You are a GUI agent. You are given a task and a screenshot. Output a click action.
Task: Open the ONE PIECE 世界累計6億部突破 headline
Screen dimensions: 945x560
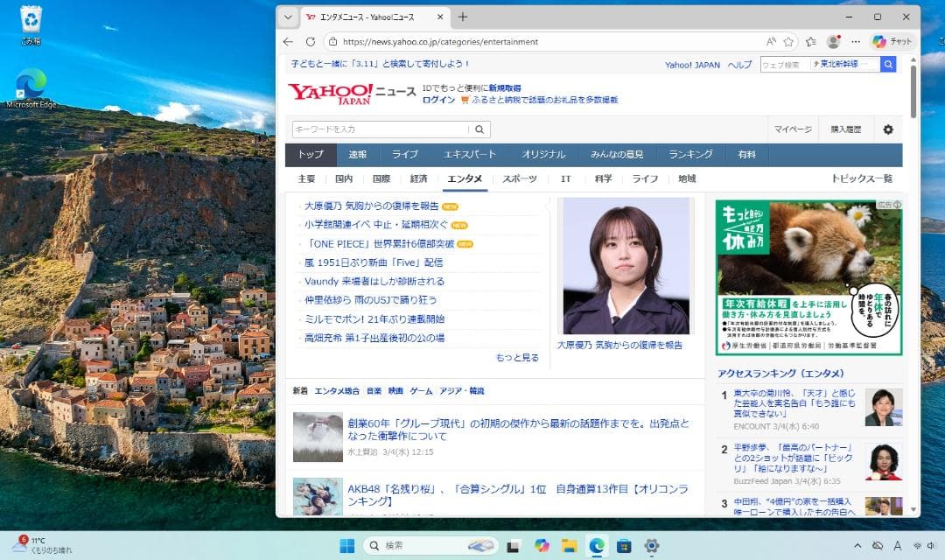pos(381,244)
